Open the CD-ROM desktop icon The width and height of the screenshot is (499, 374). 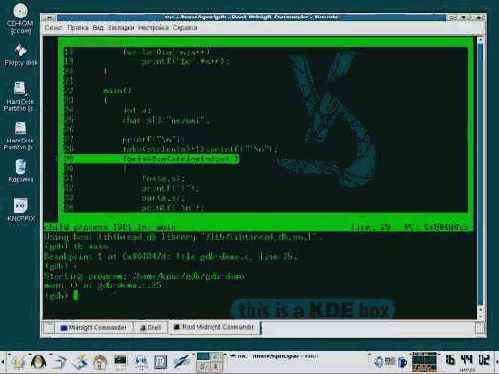tap(20, 19)
